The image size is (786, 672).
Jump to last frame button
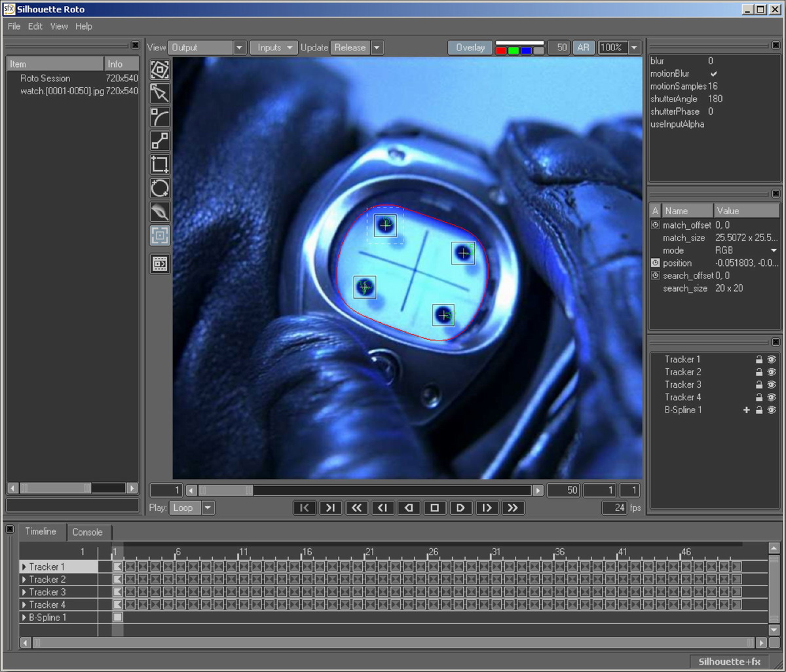tap(331, 508)
